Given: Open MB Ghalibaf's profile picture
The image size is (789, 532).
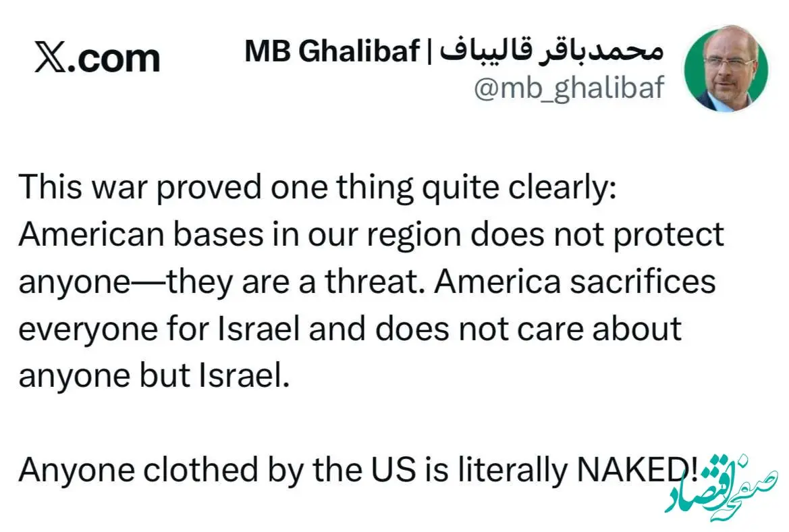Looking at the screenshot, I should (x=726, y=70).
